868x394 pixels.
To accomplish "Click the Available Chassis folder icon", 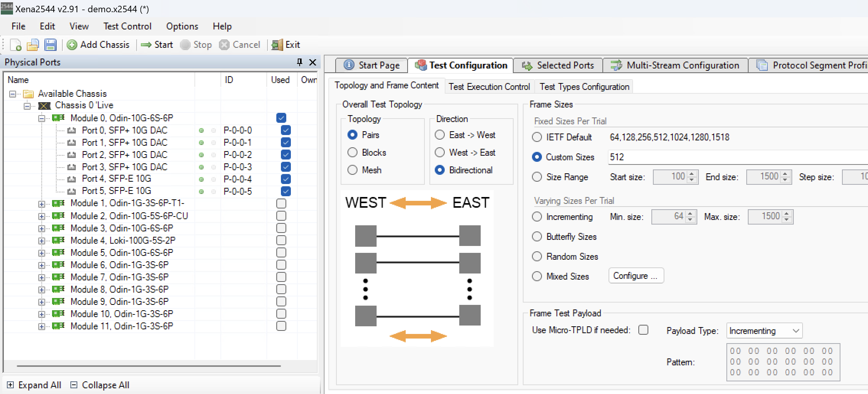I will [28, 94].
